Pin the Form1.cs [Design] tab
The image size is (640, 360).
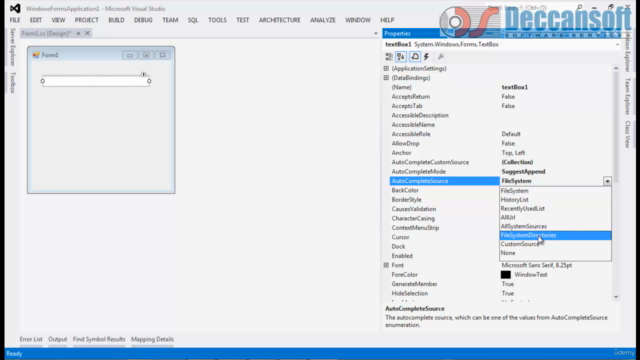(x=78, y=33)
